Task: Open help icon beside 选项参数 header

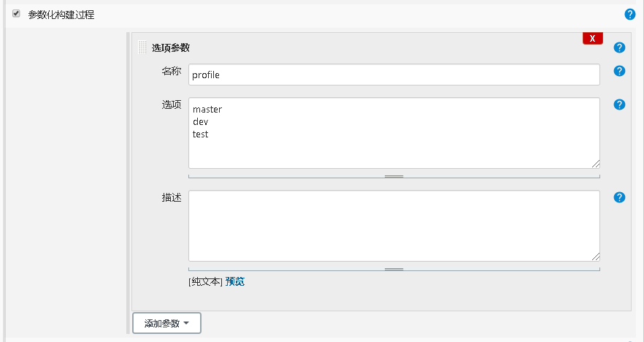Action: [x=619, y=47]
